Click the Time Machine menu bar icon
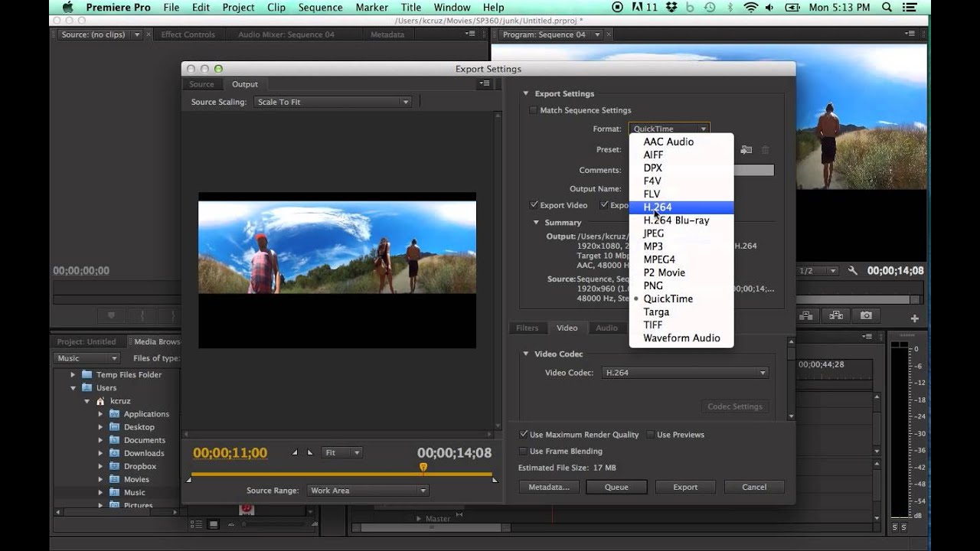This screenshot has height=551, width=980. click(708, 8)
